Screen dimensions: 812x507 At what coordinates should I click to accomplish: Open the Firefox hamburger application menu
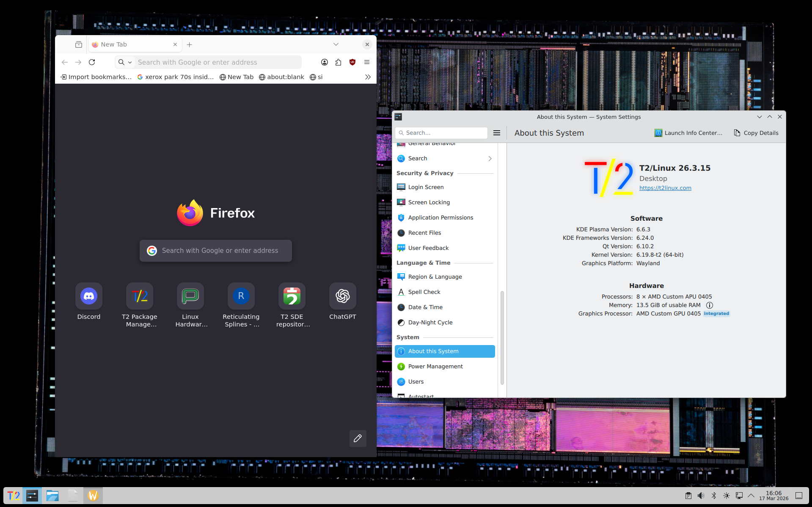pos(367,62)
